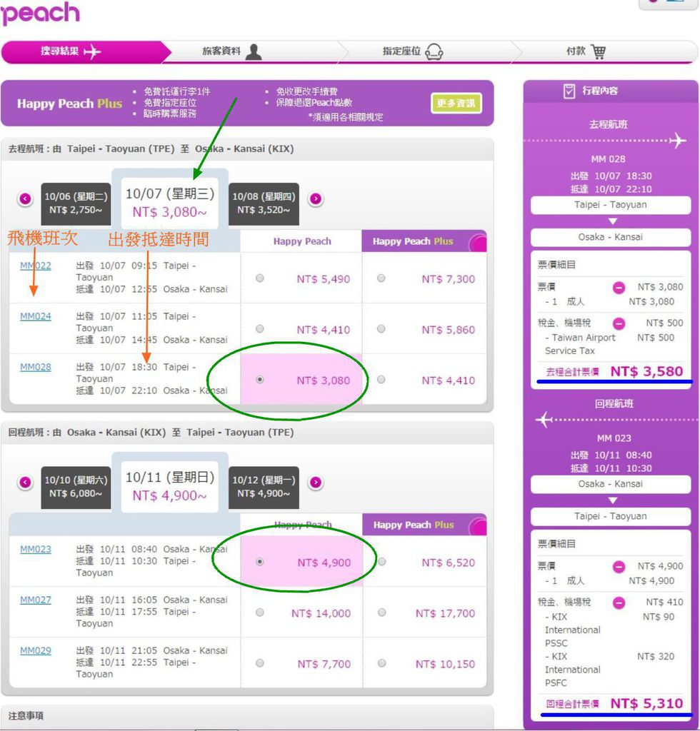
Task: Click outbound total NT$ 3,580
Action: pyautogui.click(x=646, y=371)
